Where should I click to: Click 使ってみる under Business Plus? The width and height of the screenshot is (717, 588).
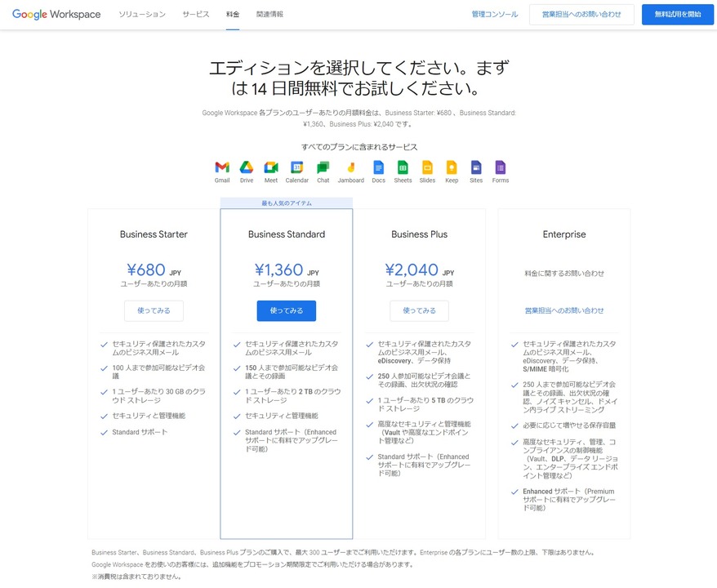tap(419, 310)
